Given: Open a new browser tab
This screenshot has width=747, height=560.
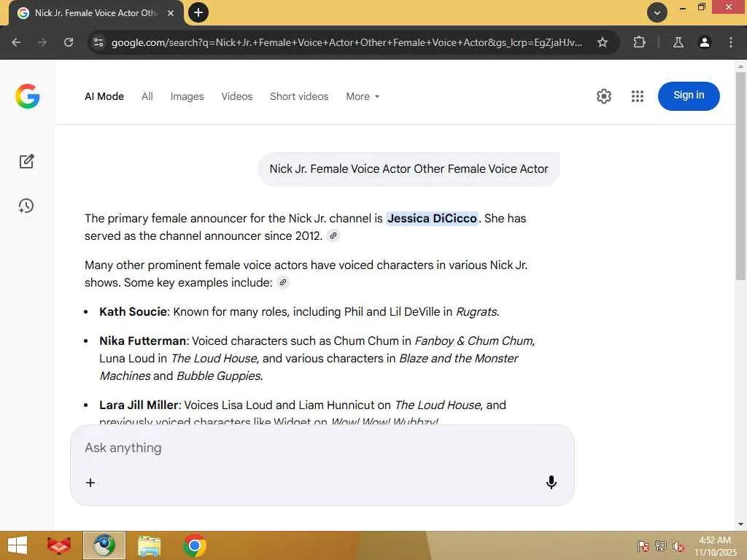Looking at the screenshot, I should pyautogui.click(x=198, y=12).
